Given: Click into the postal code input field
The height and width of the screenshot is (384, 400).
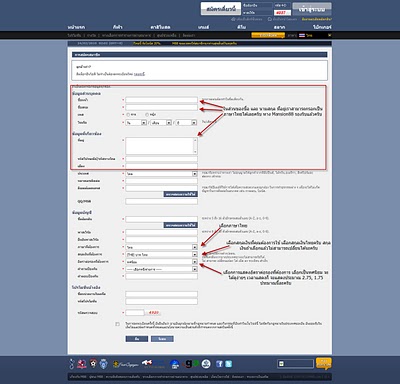Looking at the screenshot, I should tap(161, 159).
